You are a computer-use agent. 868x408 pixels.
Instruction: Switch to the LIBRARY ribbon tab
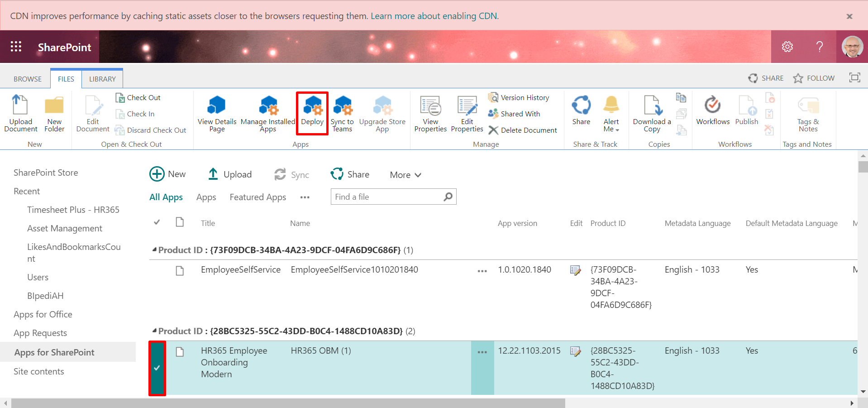click(x=102, y=79)
